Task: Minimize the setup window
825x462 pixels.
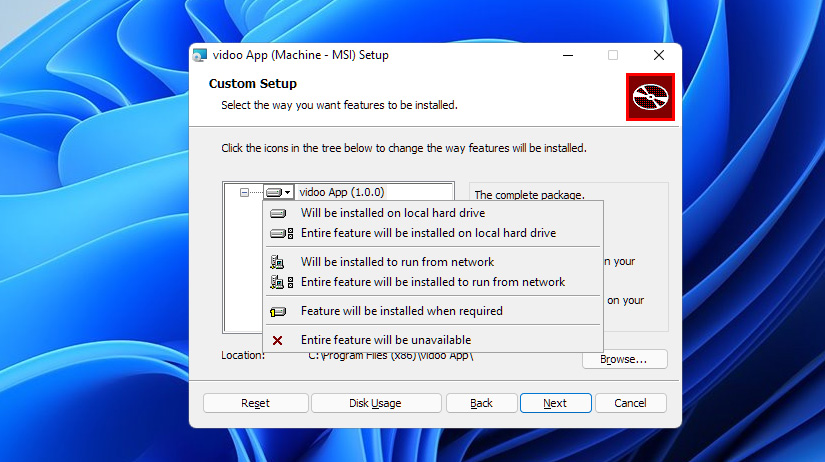Action: click(x=568, y=55)
